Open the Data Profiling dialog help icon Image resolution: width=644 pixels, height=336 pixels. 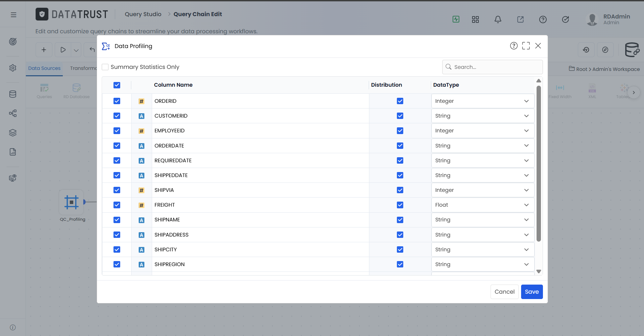514,46
